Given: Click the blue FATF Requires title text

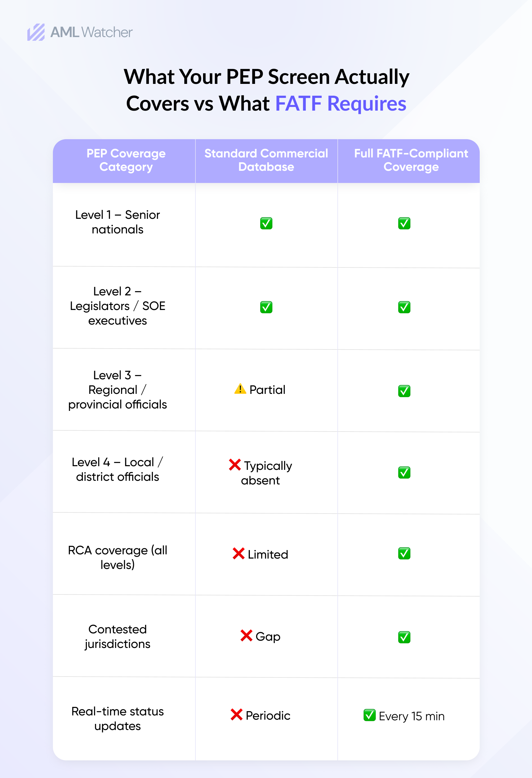Looking at the screenshot, I should (340, 103).
